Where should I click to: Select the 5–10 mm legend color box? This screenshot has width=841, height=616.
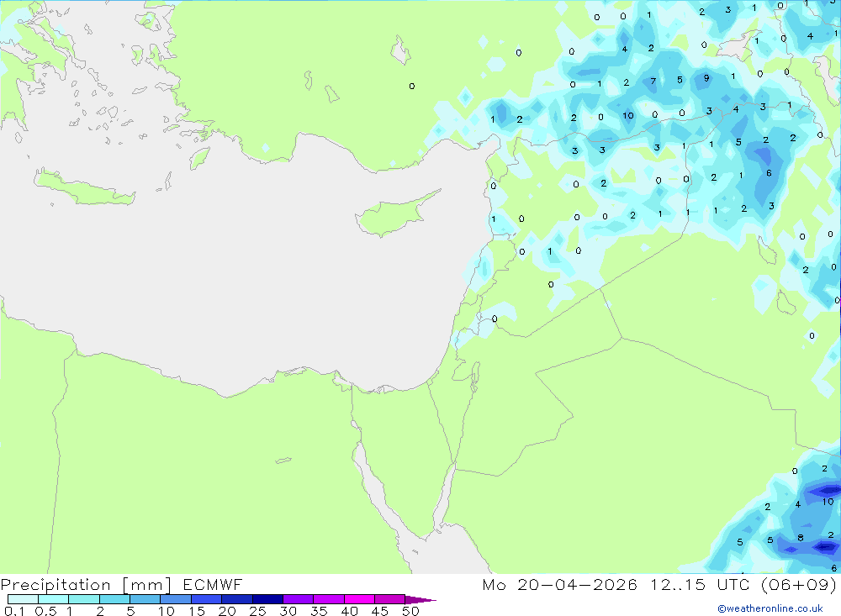coord(145,599)
